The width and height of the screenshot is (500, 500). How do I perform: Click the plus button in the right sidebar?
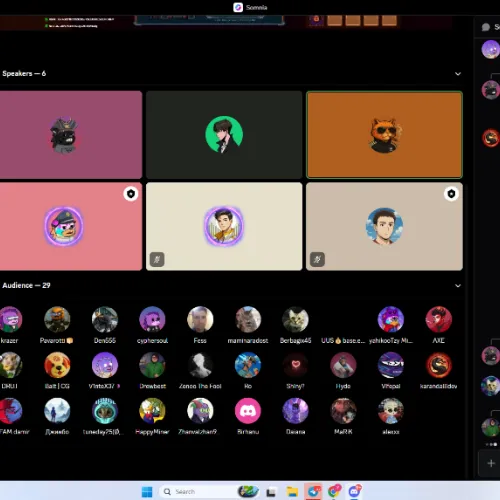491,463
